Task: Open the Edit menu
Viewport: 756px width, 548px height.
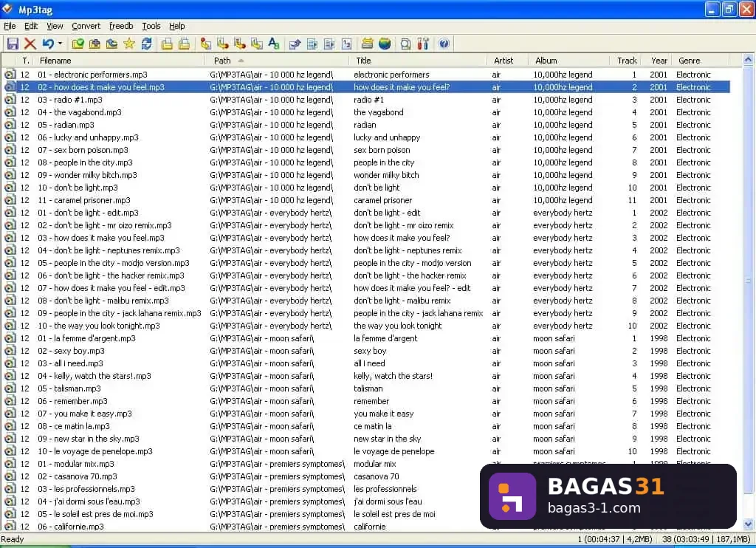Action: [x=31, y=26]
